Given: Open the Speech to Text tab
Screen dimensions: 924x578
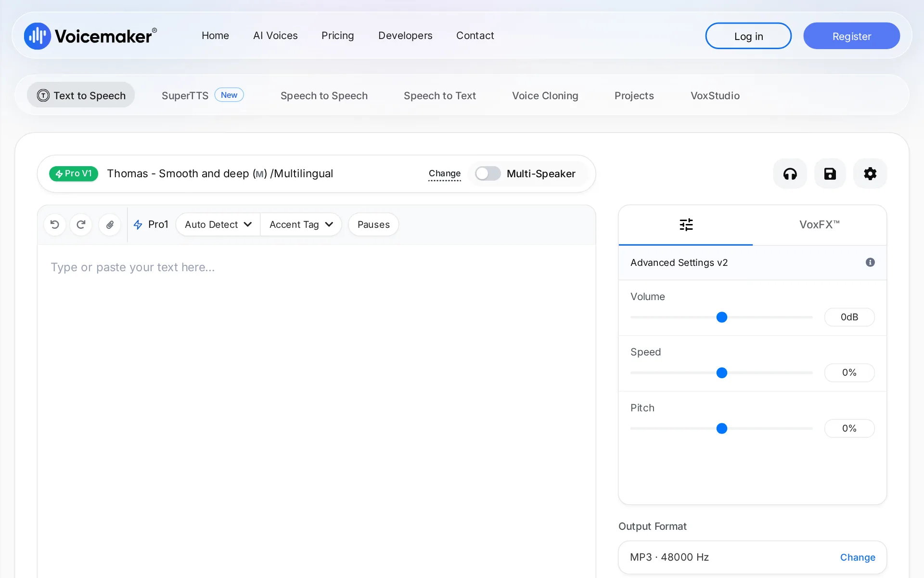Looking at the screenshot, I should tap(439, 95).
